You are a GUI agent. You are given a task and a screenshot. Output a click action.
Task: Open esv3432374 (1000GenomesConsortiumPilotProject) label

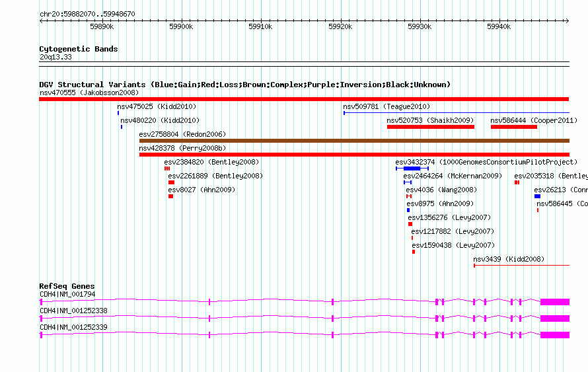(x=486, y=162)
